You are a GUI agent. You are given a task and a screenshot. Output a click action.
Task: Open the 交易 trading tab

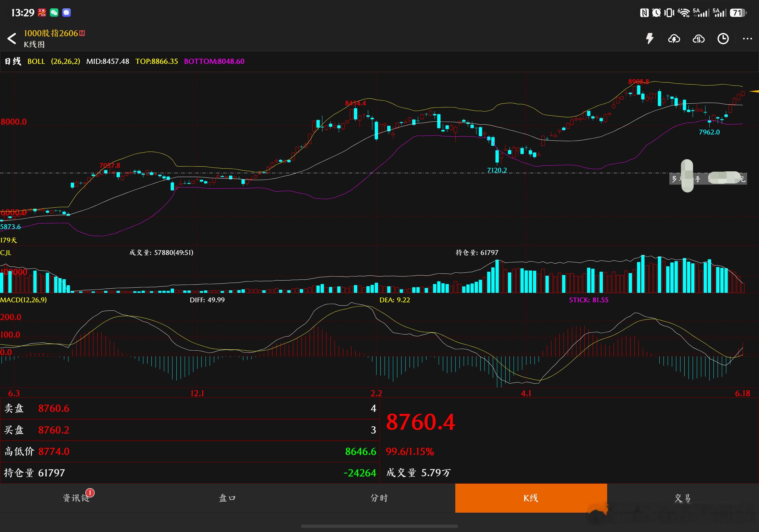(x=683, y=498)
